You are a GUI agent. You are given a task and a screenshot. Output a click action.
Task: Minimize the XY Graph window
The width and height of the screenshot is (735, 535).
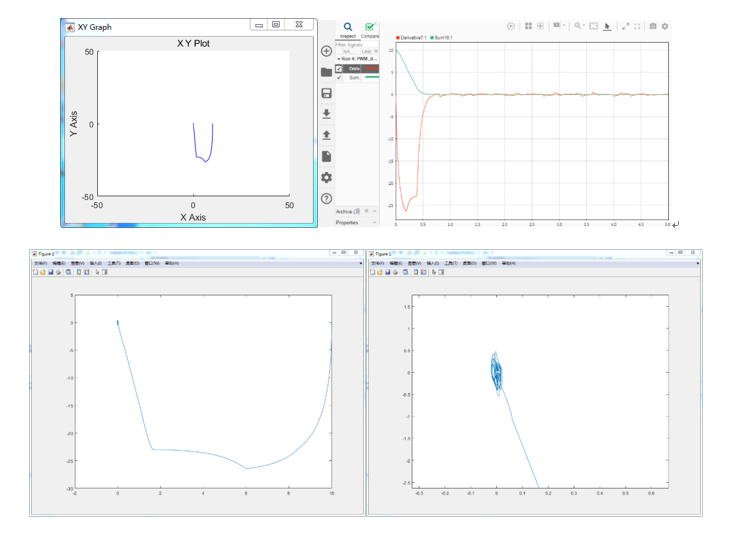click(259, 25)
